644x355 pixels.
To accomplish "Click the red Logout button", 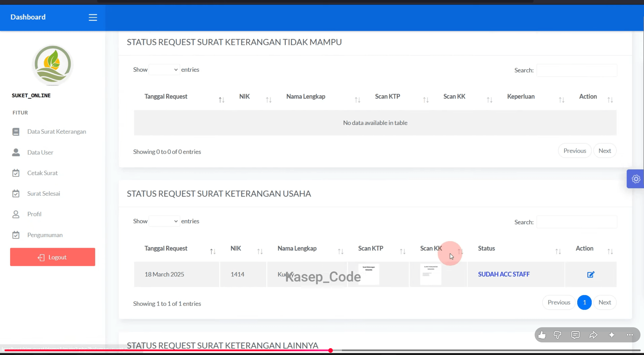I will [x=53, y=257].
